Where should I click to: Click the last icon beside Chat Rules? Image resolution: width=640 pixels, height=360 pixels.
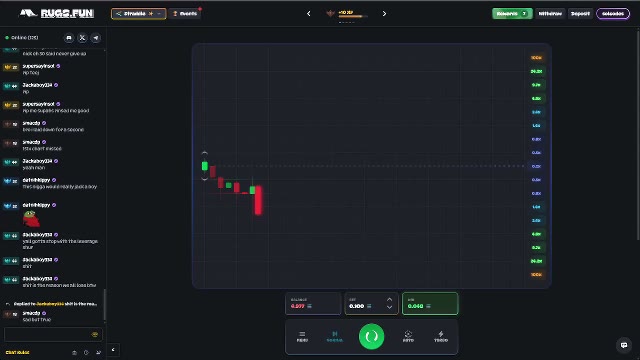coord(98,353)
